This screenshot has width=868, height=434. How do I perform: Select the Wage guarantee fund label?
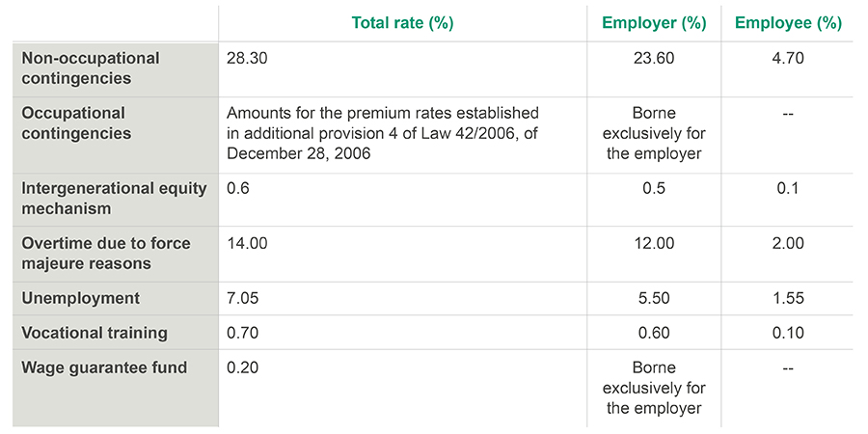click(x=104, y=367)
